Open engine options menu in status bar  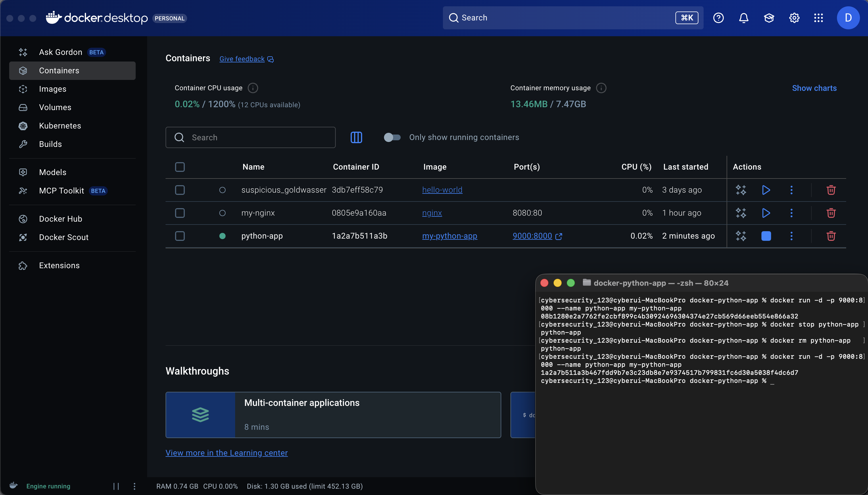(134, 486)
